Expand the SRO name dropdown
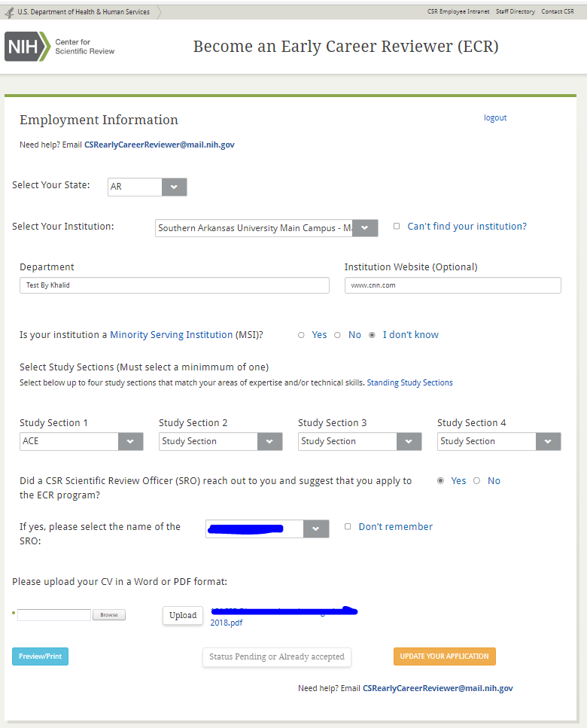Image resolution: width=587 pixels, height=728 pixels. point(316,528)
